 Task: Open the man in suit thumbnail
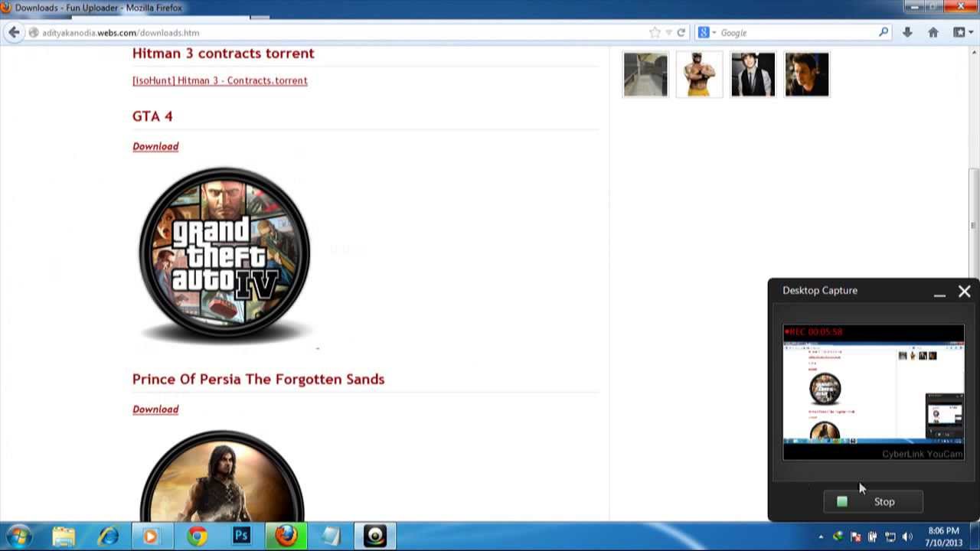pyautogui.click(x=753, y=74)
